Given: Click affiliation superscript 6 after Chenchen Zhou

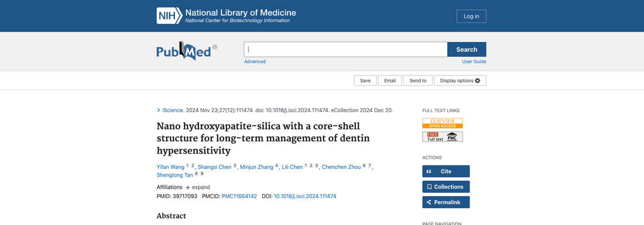Looking at the screenshot, I should tap(364, 165).
